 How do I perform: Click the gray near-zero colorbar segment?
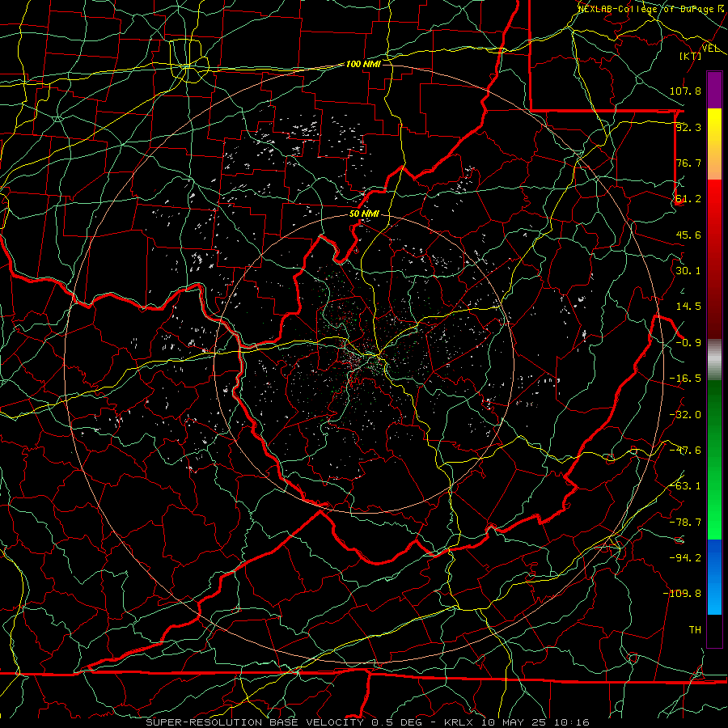click(714, 360)
